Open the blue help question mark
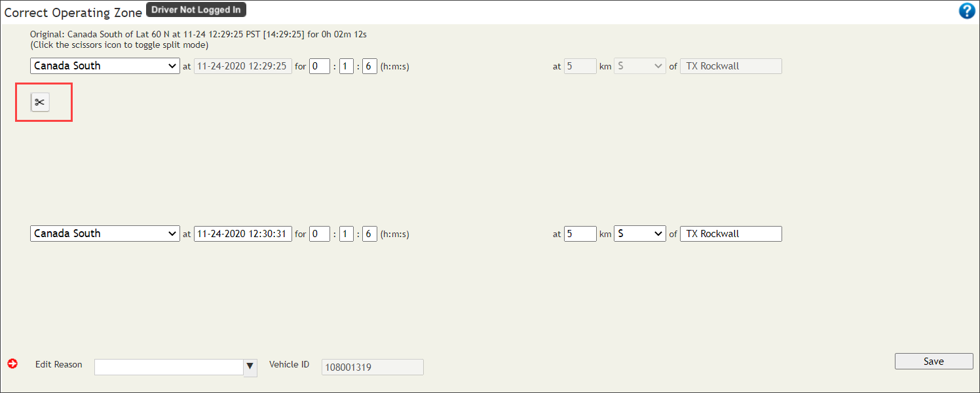 pyautogui.click(x=966, y=11)
